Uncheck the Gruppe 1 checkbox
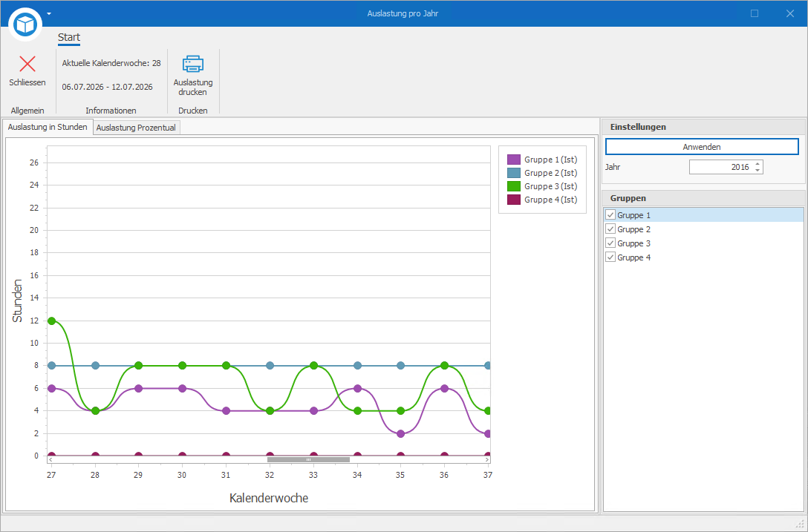 click(x=610, y=214)
